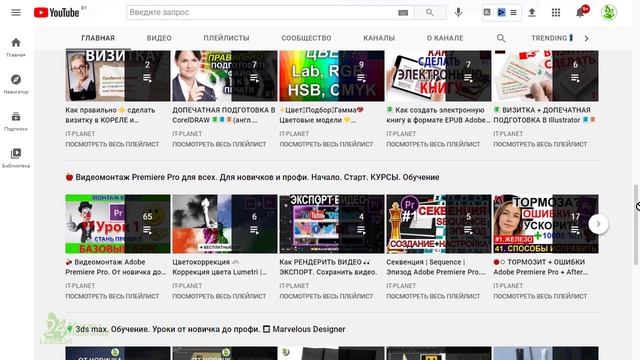The image size is (640, 360).
Task: Click the blue middle extension icon
Action: pyautogui.click(x=501, y=13)
